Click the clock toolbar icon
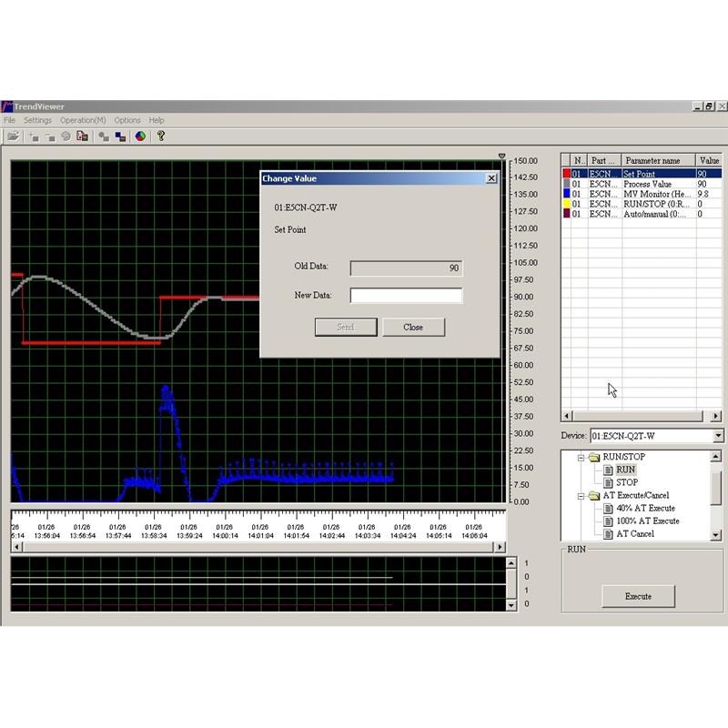728x728 pixels. point(66,136)
